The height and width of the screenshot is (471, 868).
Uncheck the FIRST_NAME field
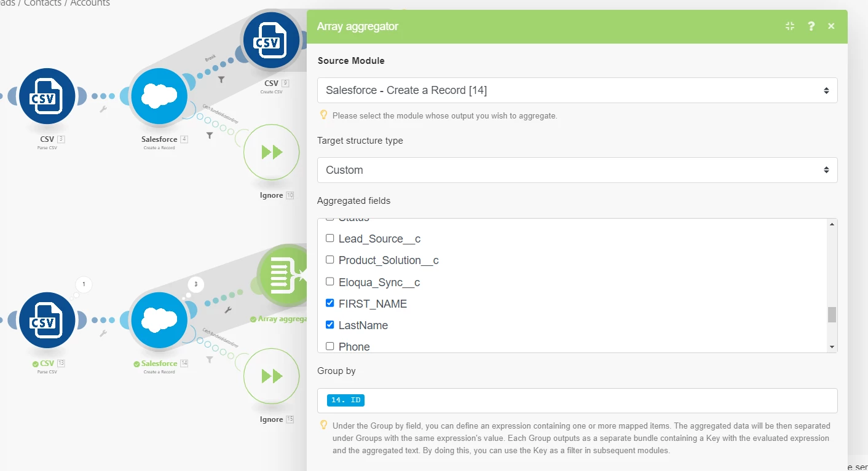(x=330, y=303)
